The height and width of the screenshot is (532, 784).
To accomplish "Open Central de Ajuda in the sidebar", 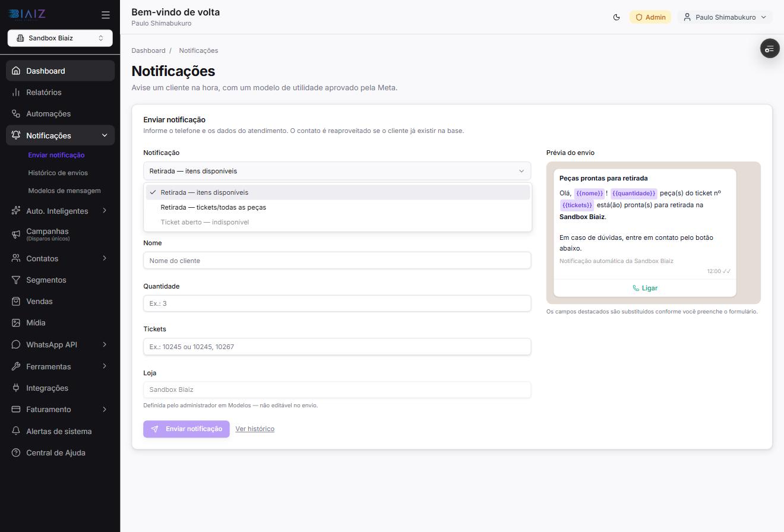I will pos(60,452).
